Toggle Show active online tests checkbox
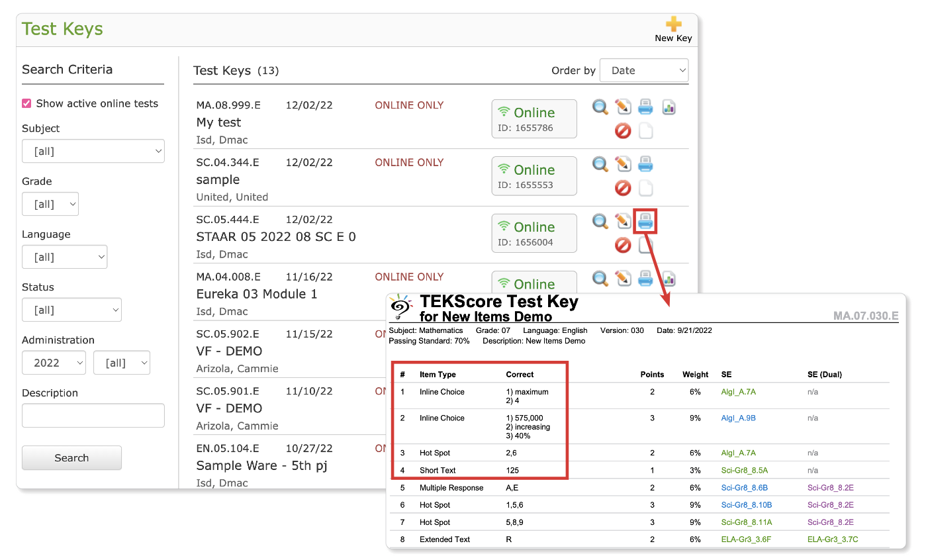 (x=26, y=103)
